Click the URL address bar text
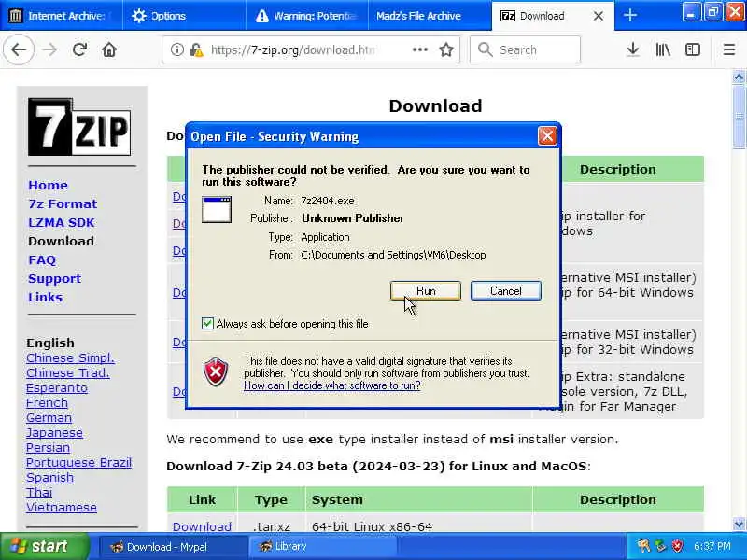 pyautogui.click(x=292, y=49)
